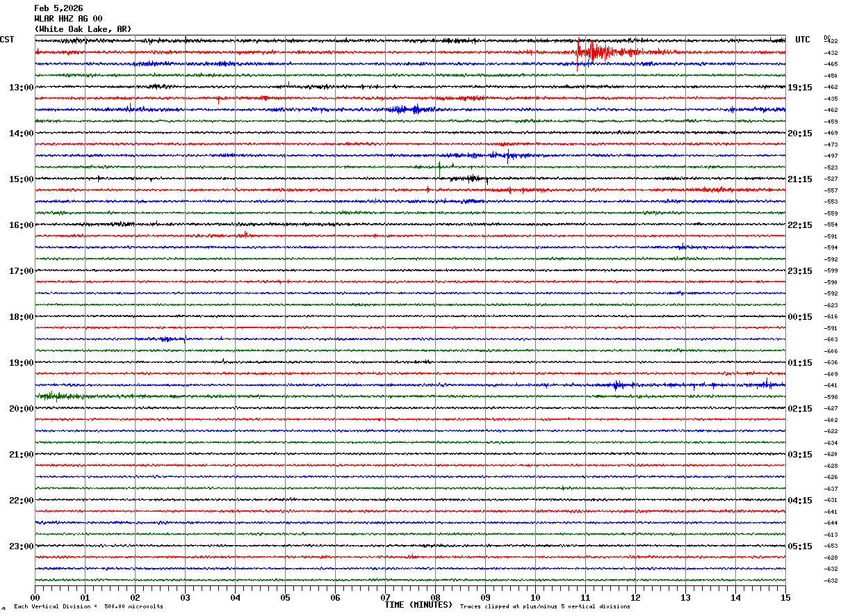Select the 22:00 CST row label
Viewport: 841px width, 616px height.
click(x=21, y=501)
